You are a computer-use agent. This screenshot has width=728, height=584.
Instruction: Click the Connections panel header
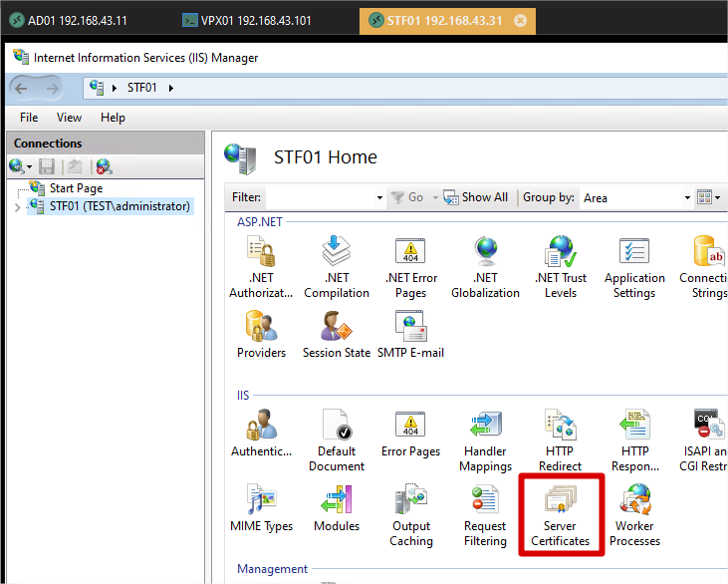tap(106, 144)
